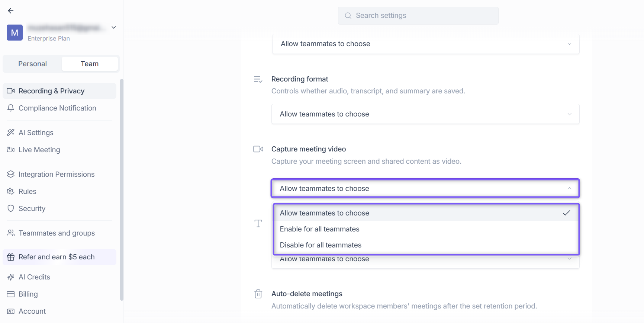Click the Search settings field
The height and width of the screenshot is (323, 644).
click(x=418, y=16)
